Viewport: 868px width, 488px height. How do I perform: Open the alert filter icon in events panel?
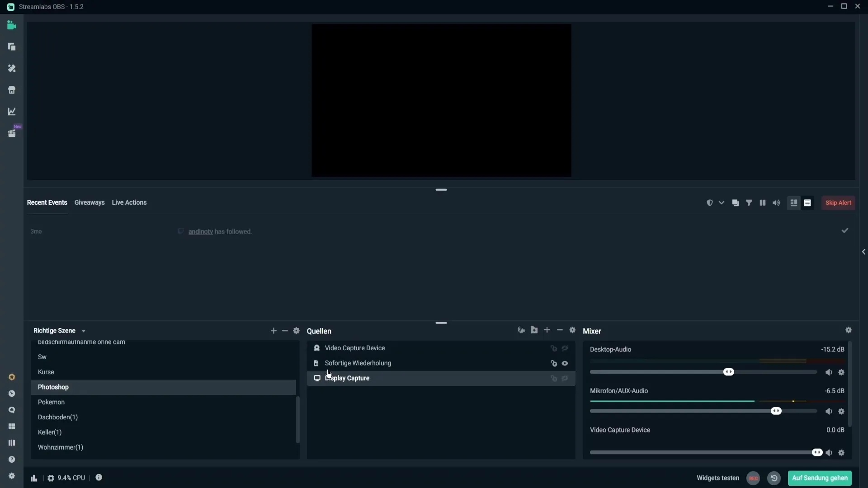pyautogui.click(x=749, y=202)
